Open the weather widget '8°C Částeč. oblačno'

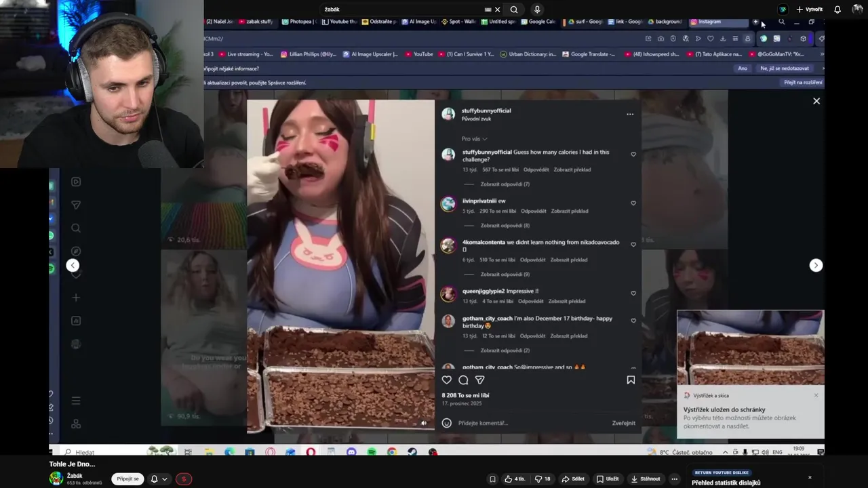pos(681,452)
